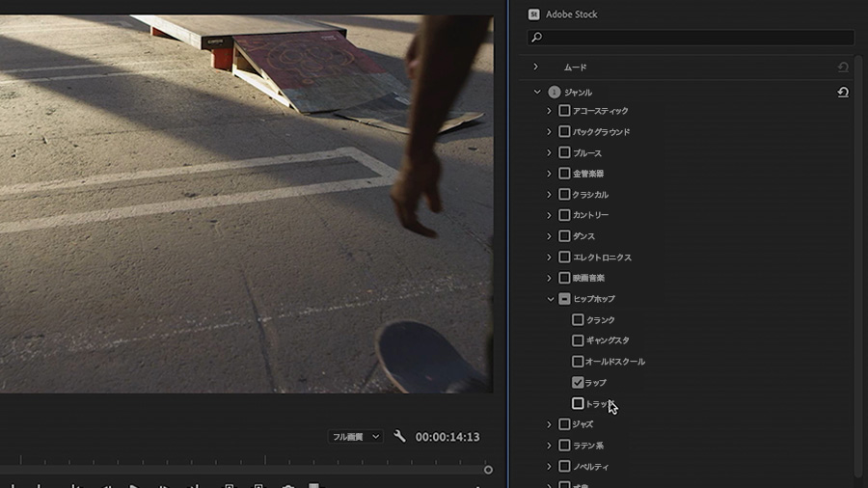Check the トラップ checkbox

(578, 403)
